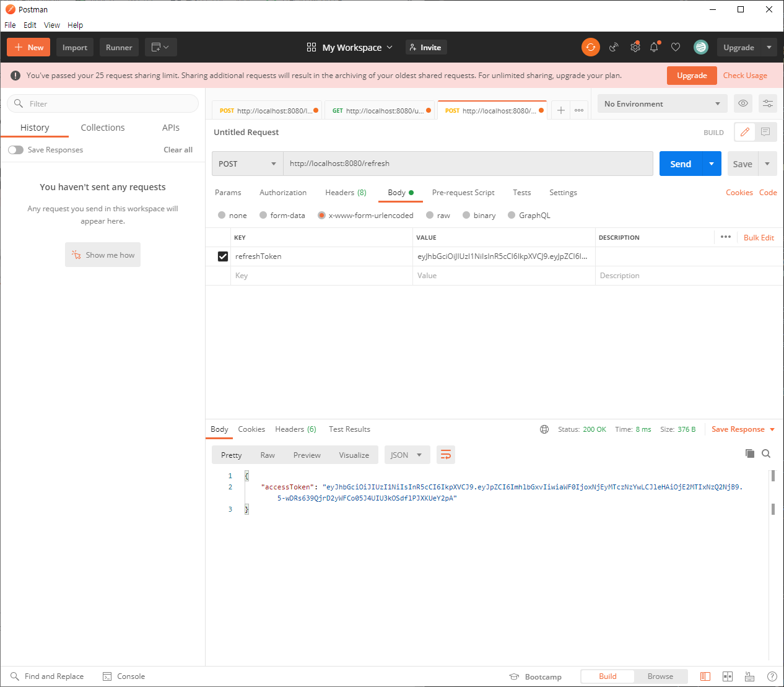The width and height of the screenshot is (784, 687).
Task: Open the My Workspace switcher
Action: tap(350, 47)
